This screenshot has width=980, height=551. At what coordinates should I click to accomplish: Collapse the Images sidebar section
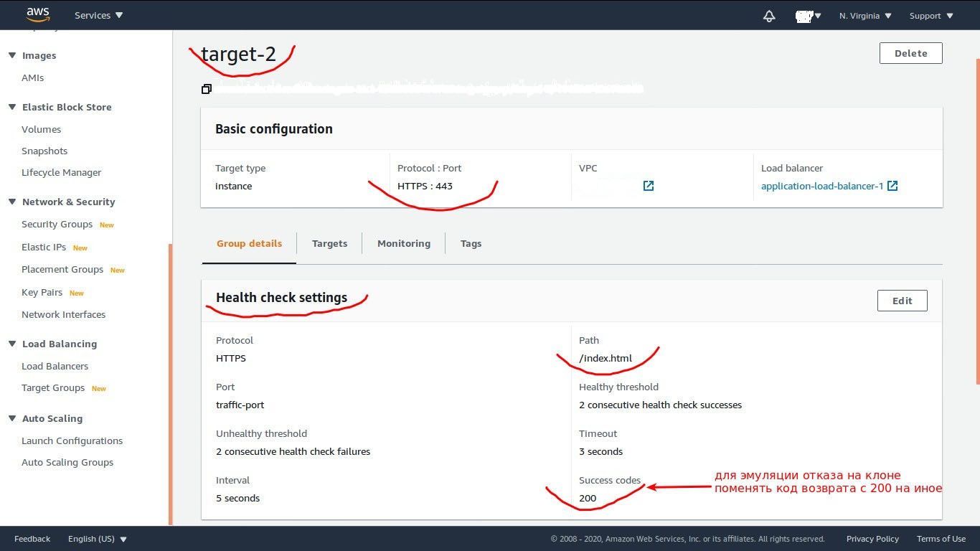pos(12,55)
